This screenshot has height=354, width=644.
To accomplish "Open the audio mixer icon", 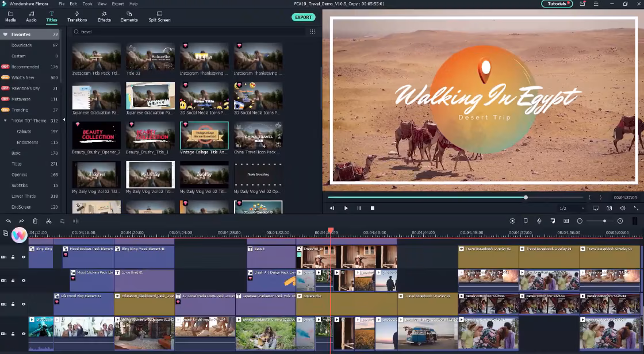I will click(553, 221).
